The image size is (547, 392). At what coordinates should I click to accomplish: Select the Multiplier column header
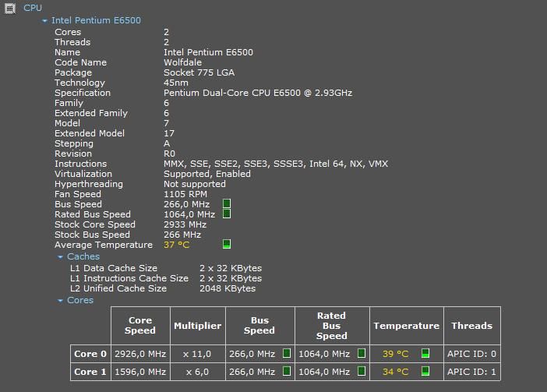point(198,326)
